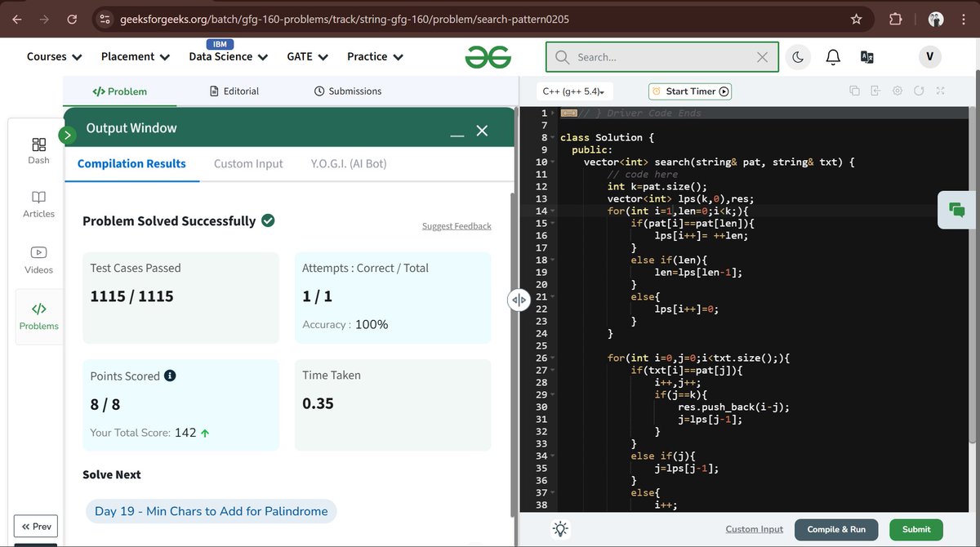Image resolution: width=980 pixels, height=547 pixels.
Task: Click the site info icon in address bar
Action: tap(103, 19)
